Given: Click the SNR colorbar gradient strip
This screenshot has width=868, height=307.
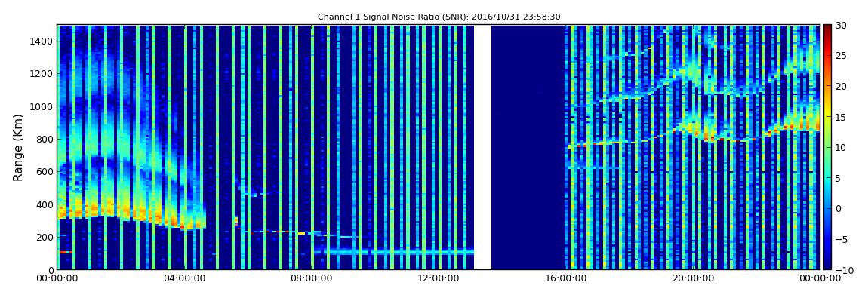Looking at the screenshot, I should pyautogui.click(x=827, y=147).
